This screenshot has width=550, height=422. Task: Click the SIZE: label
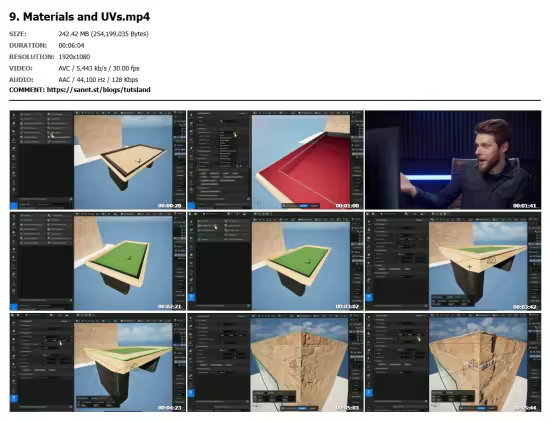click(x=18, y=34)
